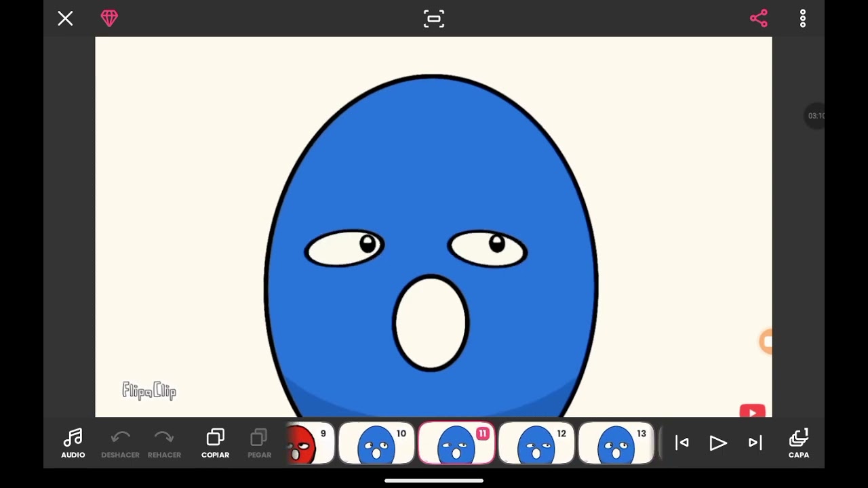Viewport: 868px width, 488px height.
Task: Select frame 9 thumbnail with red face
Action: tap(311, 443)
